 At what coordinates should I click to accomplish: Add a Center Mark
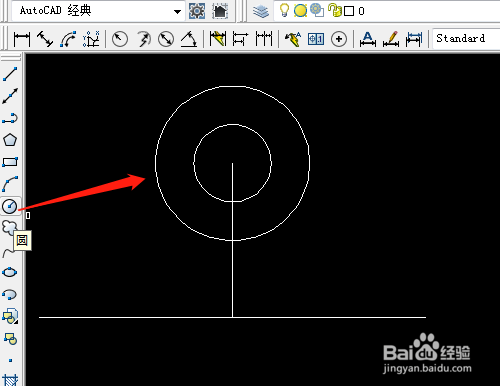(339, 39)
